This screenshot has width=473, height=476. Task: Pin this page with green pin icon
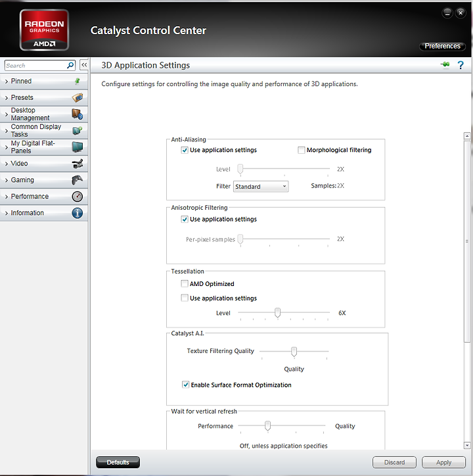coord(445,64)
